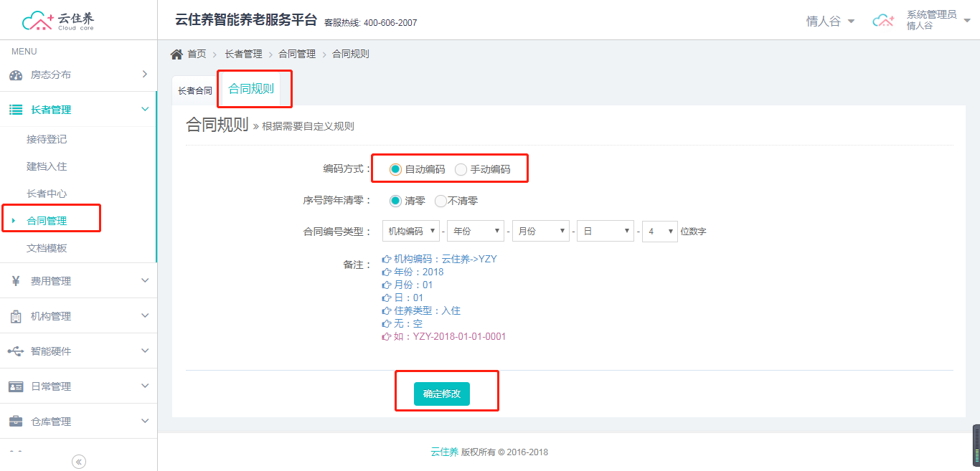Open the 机构编码 dropdown
980x471 pixels.
[411, 232]
